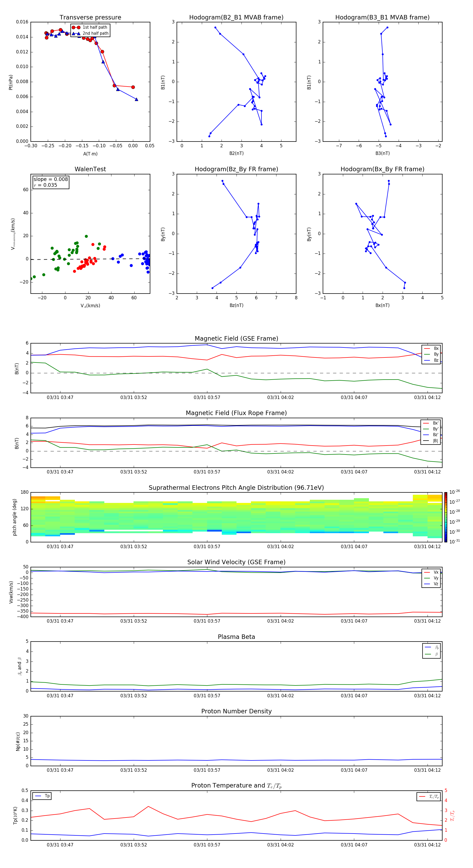Click the 'Np(#/cc)' axis label
Image resolution: width=473 pixels, height=868 pixels.
click(18, 741)
